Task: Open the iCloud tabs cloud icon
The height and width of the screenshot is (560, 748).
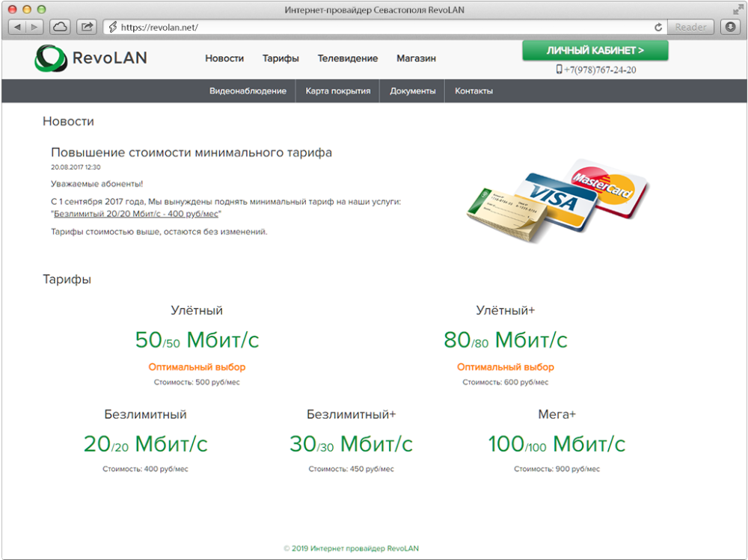Action: coord(60,27)
